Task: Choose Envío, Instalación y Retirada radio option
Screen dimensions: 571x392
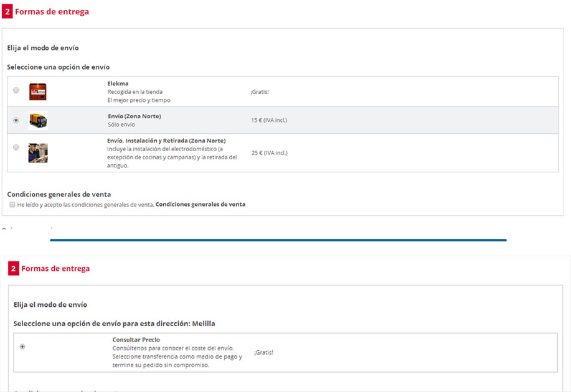Action: [x=16, y=147]
